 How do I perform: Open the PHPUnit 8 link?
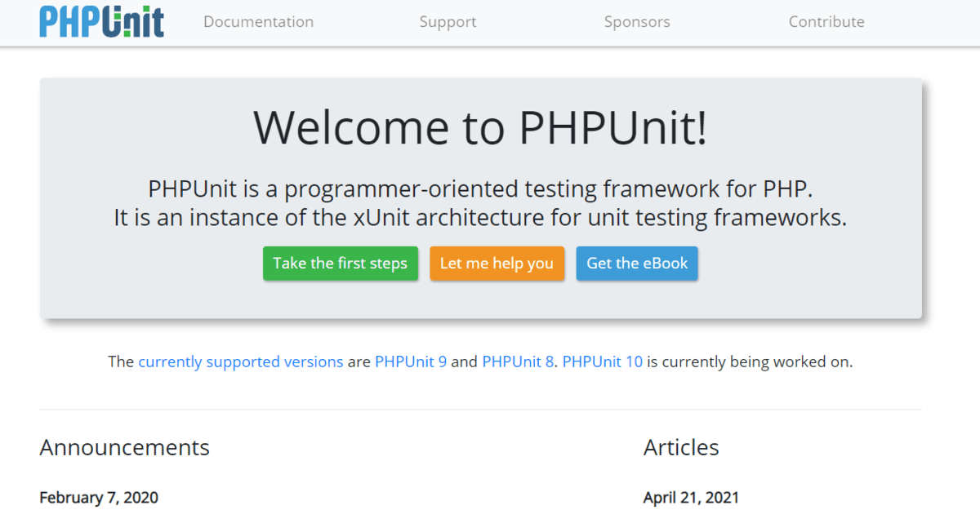point(518,361)
